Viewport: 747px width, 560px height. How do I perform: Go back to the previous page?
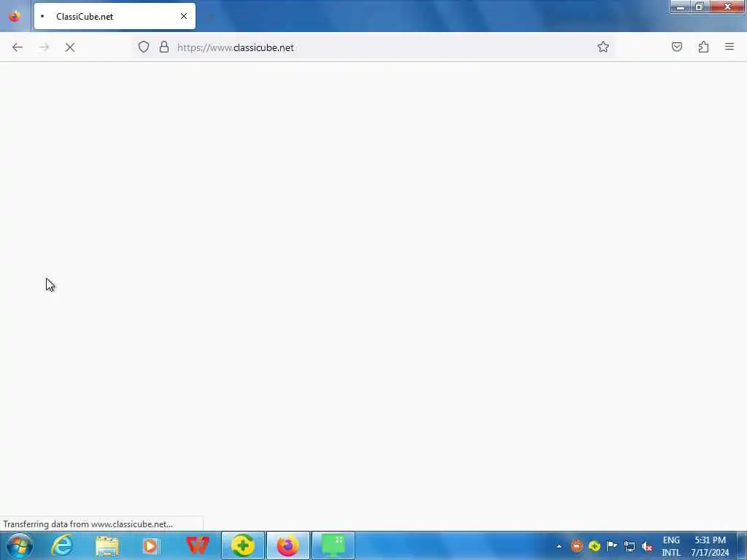[x=18, y=47]
